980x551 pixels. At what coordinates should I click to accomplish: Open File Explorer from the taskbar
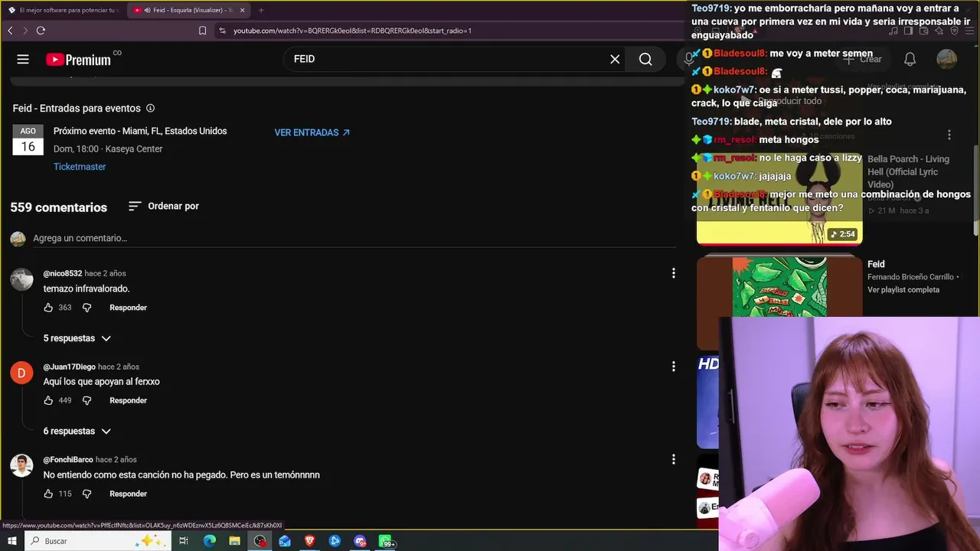234,541
